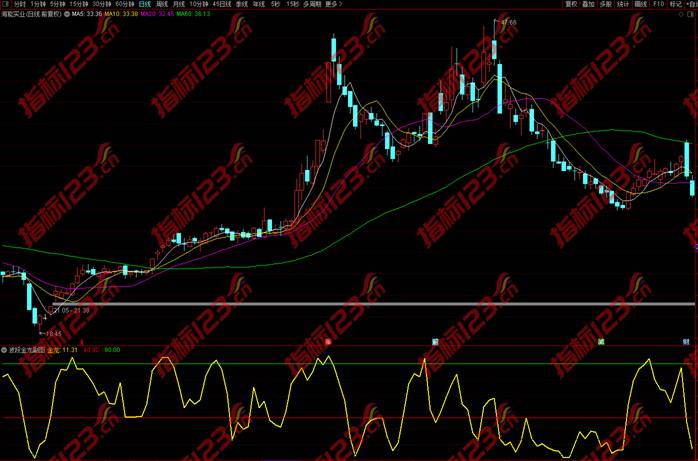Click the MA10 value label

121,14
